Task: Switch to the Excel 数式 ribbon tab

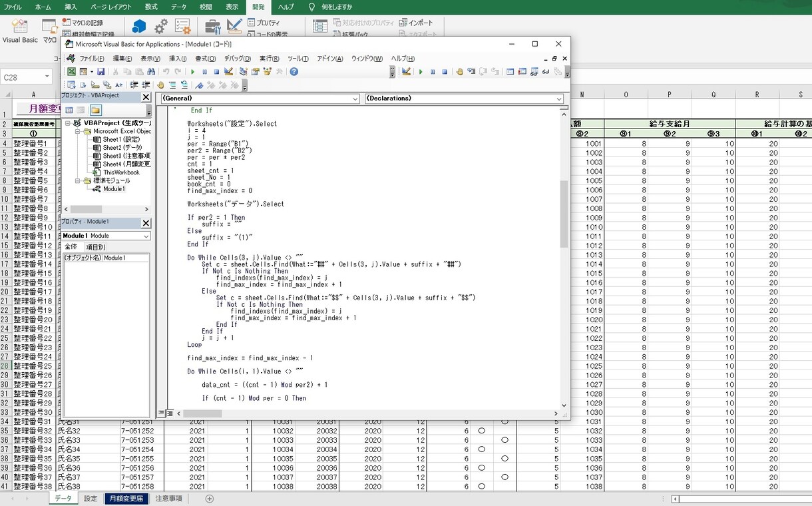Action: (151, 7)
